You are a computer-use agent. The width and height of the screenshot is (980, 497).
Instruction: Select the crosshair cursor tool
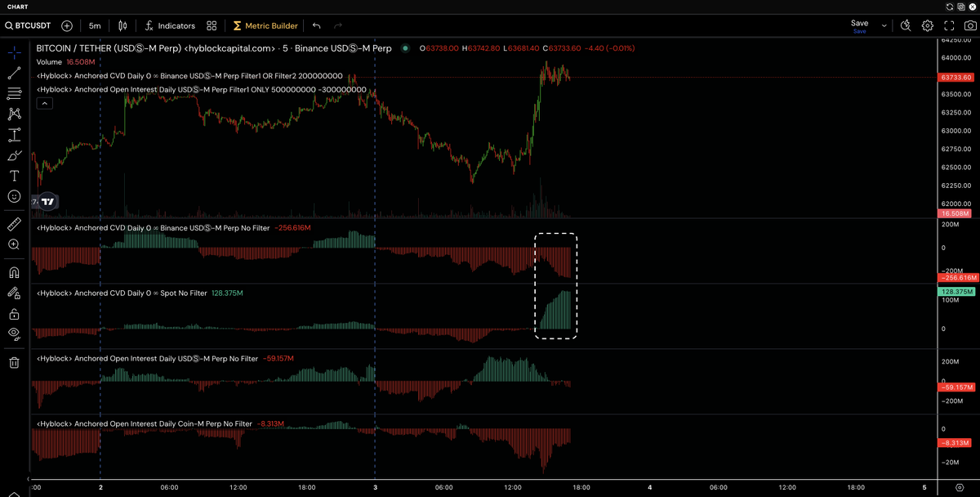point(14,53)
